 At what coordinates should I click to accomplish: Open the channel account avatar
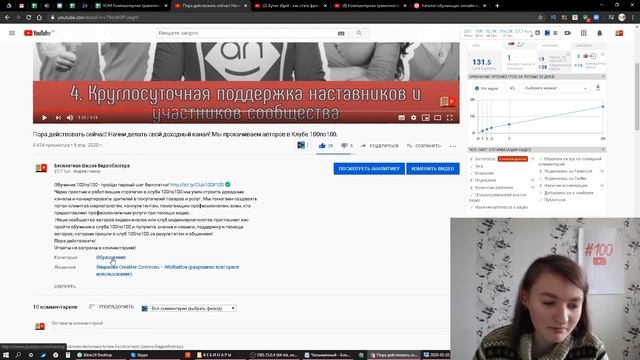pyautogui.click(x=619, y=33)
